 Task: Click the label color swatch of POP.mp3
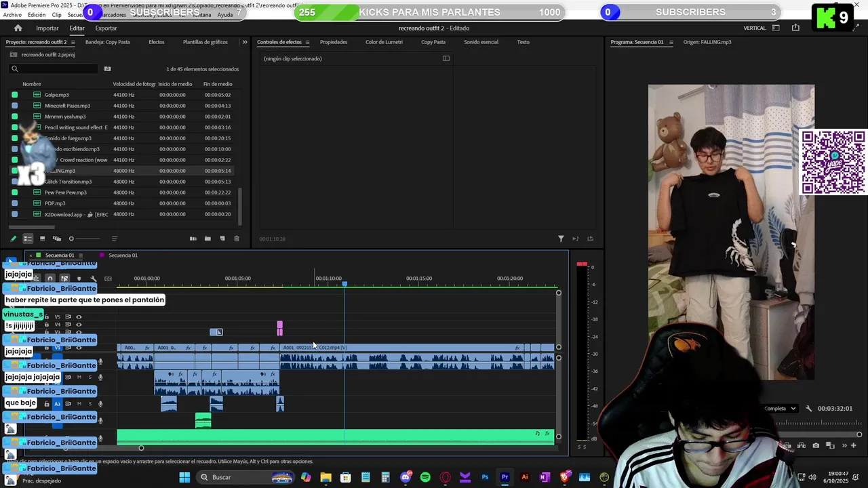[15, 203]
